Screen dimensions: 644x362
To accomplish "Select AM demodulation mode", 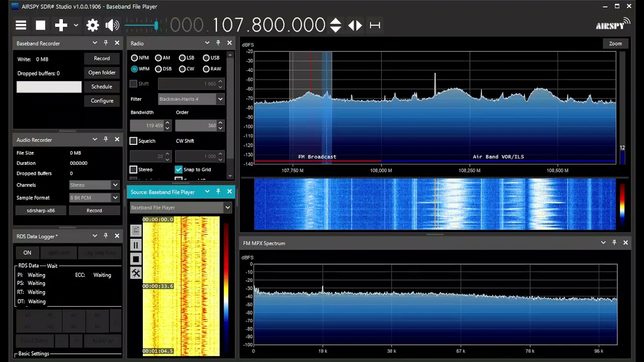I will [158, 58].
